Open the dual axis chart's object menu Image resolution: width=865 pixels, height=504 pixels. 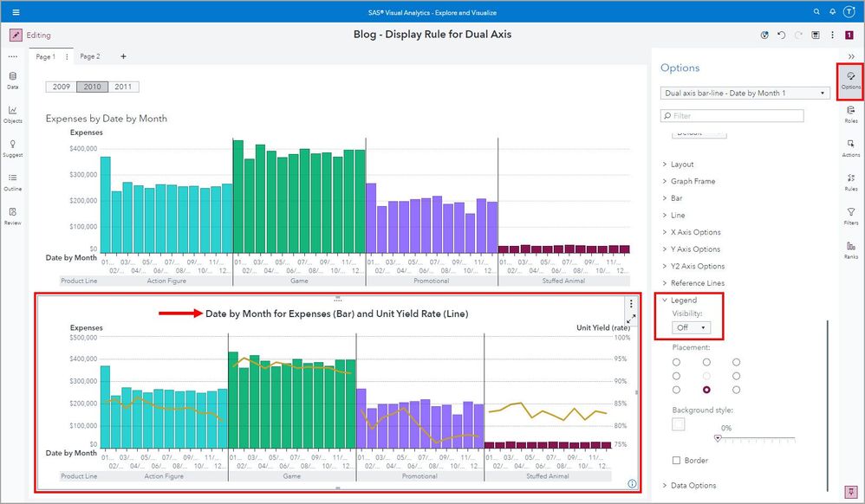631,304
